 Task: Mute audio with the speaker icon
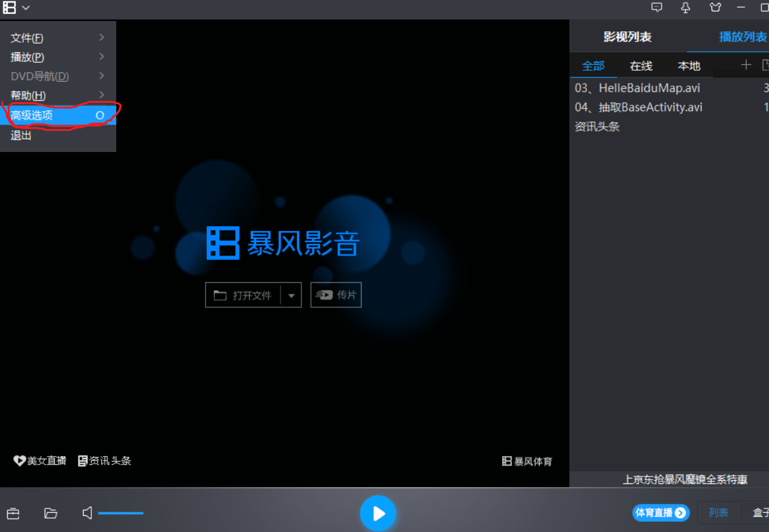coord(88,513)
